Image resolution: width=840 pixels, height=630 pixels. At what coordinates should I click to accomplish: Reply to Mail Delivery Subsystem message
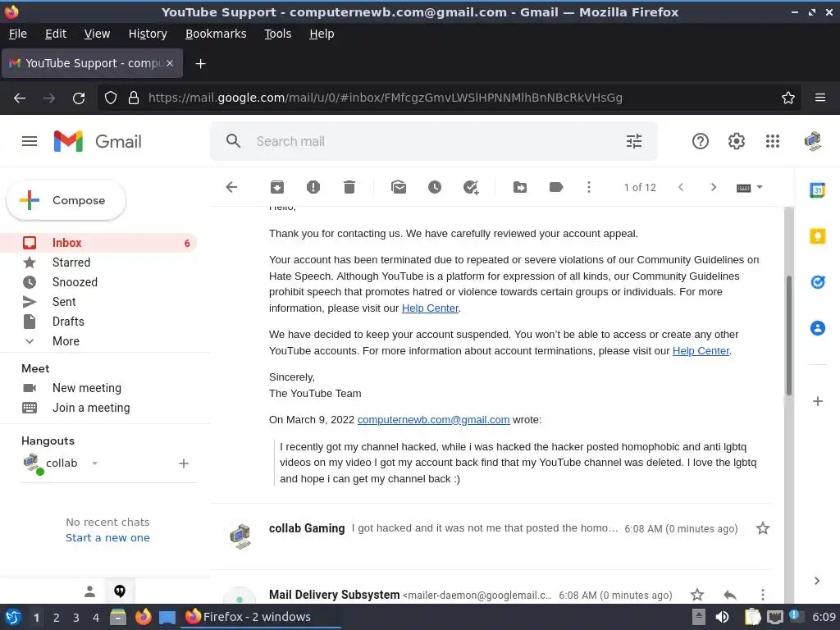pyautogui.click(x=729, y=595)
